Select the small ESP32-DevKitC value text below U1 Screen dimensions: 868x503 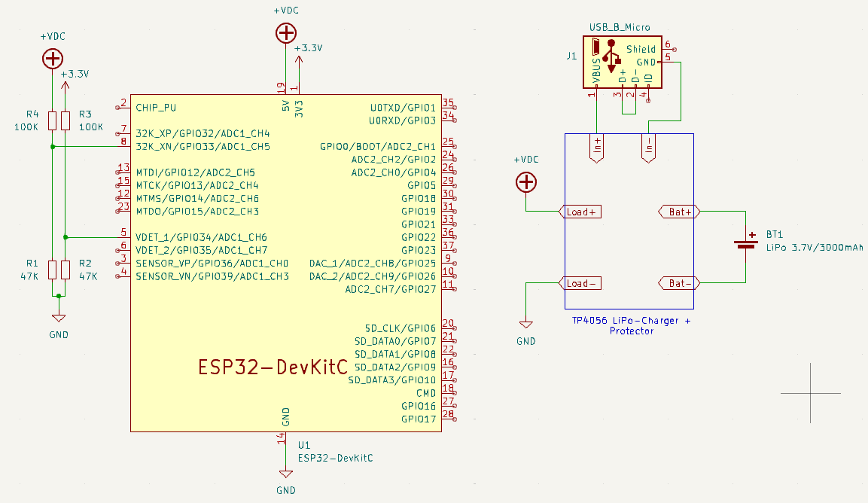tap(336, 458)
